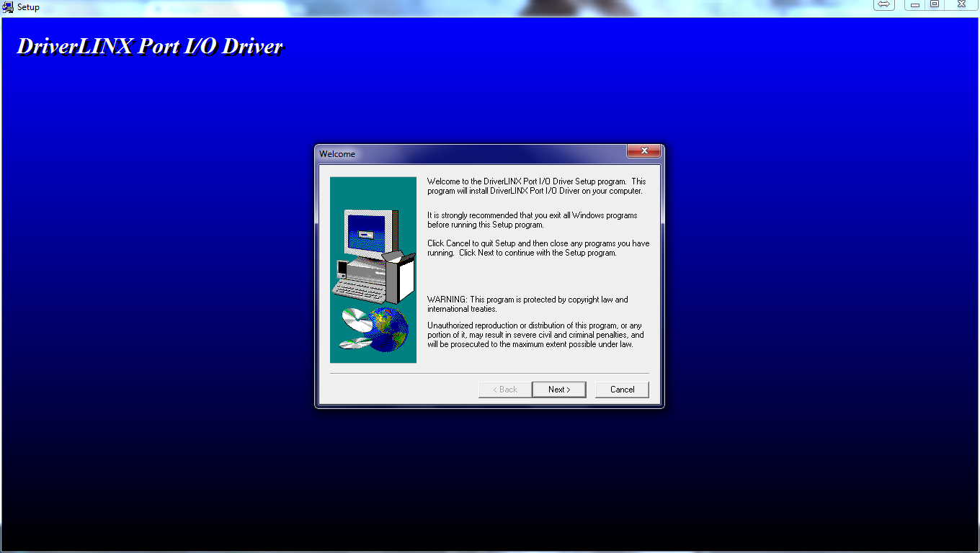
Task: Click the globe graphic in the wizard image
Action: point(388,330)
